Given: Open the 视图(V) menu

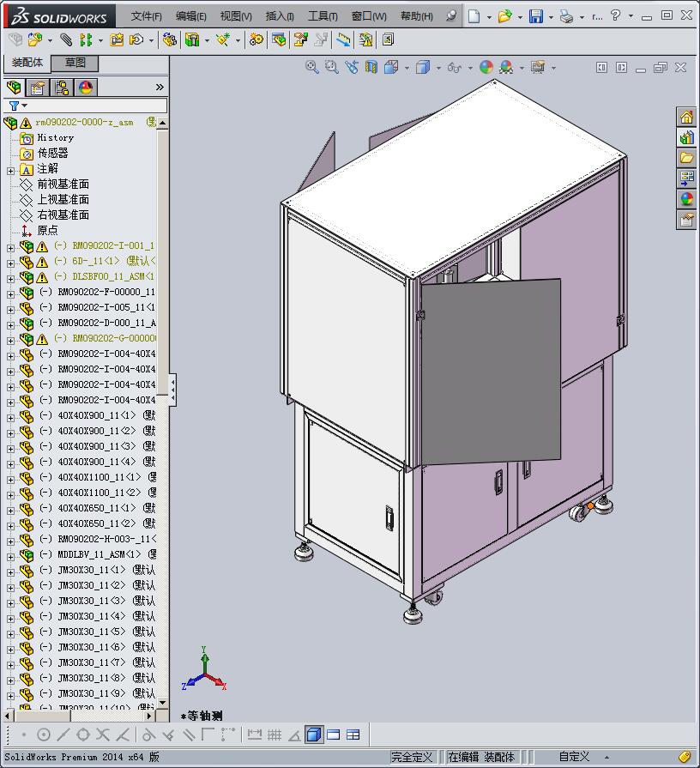Looking at the screenshot, I should coord(236,16).
